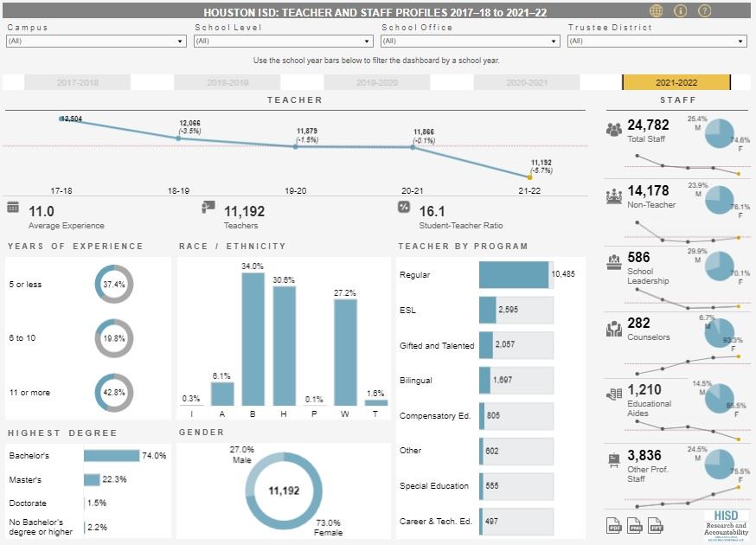
Task: Open the help question mark icon
Action: pos(704,10)
